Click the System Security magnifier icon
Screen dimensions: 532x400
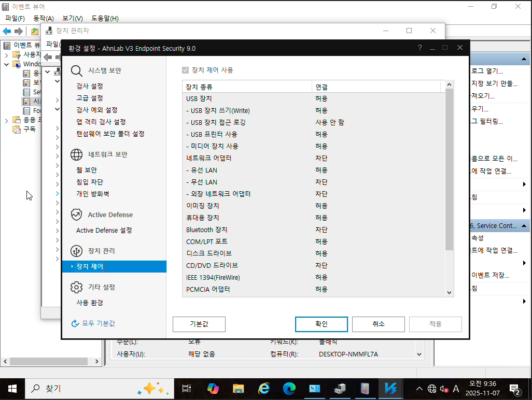coord(77,70)
